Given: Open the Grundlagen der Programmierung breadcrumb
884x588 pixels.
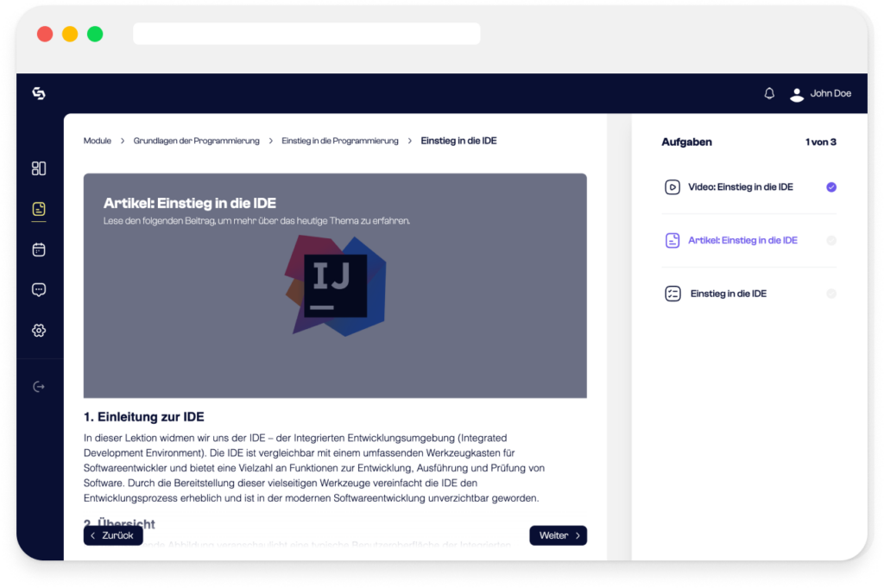Looking at the screenshot, I should coord(196,141).
